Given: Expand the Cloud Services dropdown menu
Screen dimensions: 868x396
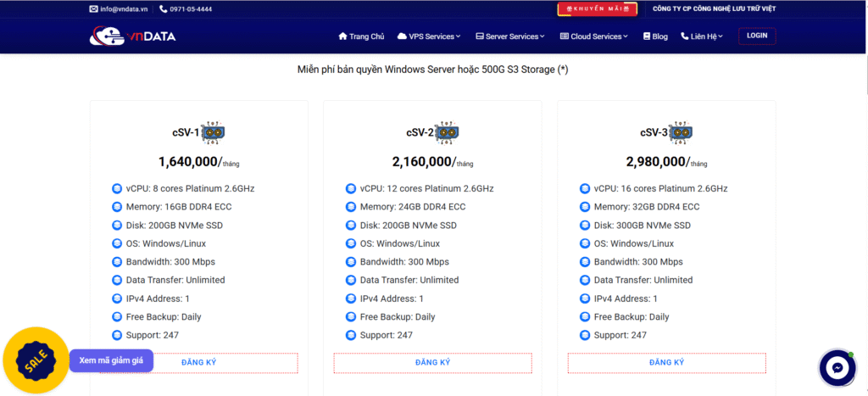Looking at the screenshot, I should pos(593,36).
